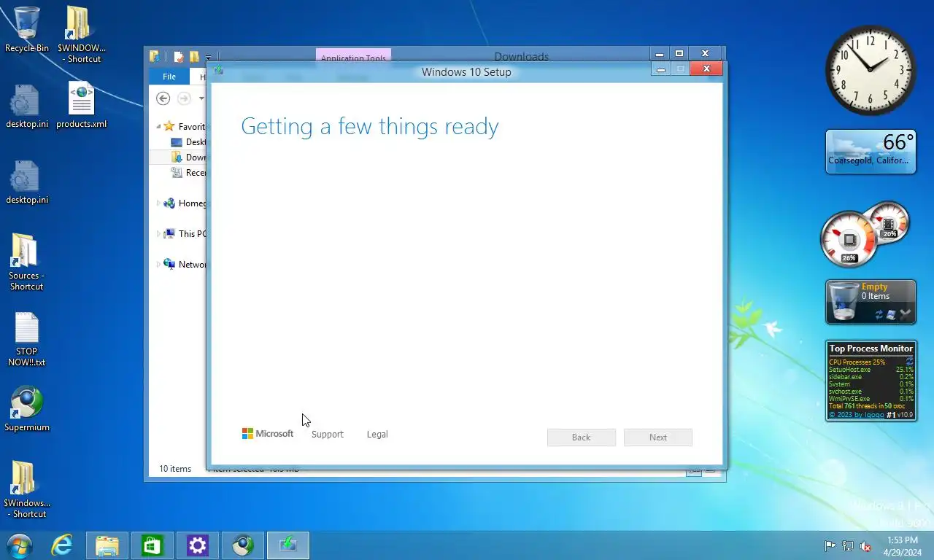934x560 pixels.
Task: Open the weather gadget showing 66°
Action: click(x=871, y=152)
